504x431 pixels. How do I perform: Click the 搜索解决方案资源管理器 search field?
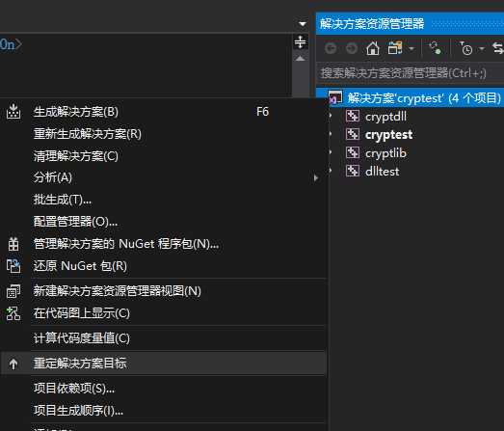(x=411, y=73)
